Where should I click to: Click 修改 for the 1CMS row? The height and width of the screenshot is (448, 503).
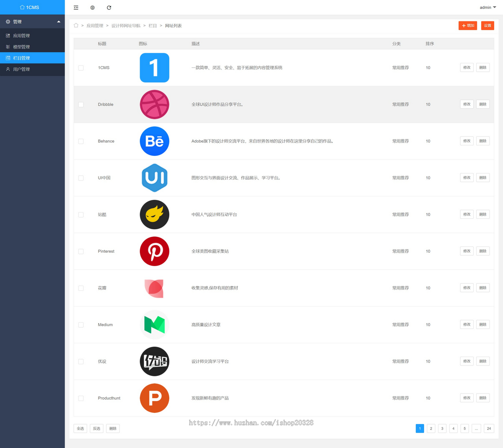(467, 67)
